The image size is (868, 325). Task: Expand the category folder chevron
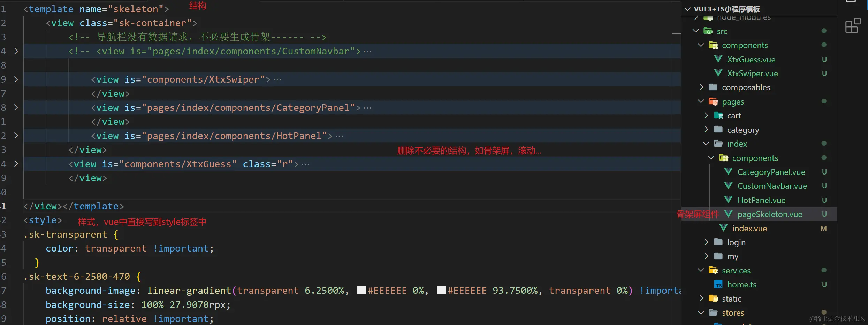[706, 130]
